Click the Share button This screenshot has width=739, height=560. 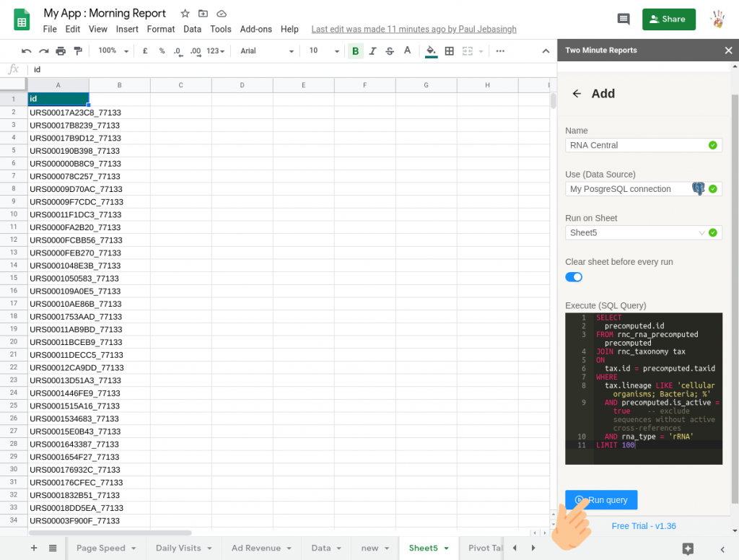pos(668,19)
